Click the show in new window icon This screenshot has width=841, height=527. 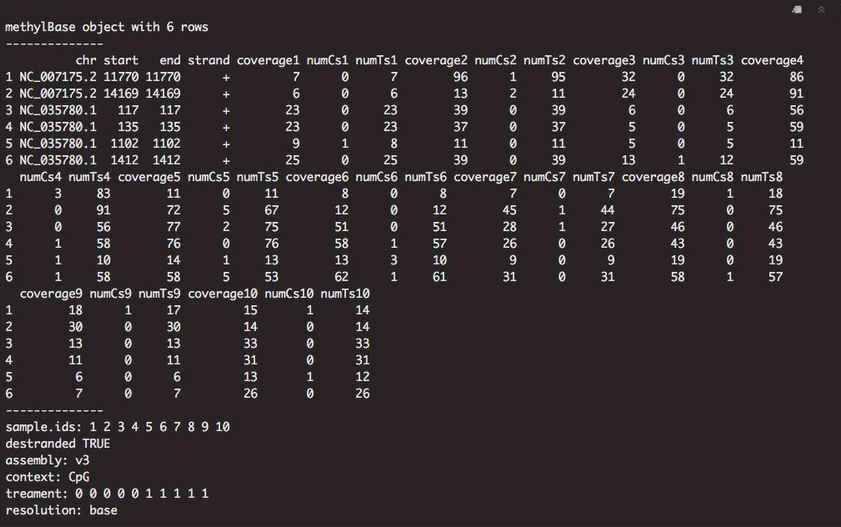[x=797, y=10]
